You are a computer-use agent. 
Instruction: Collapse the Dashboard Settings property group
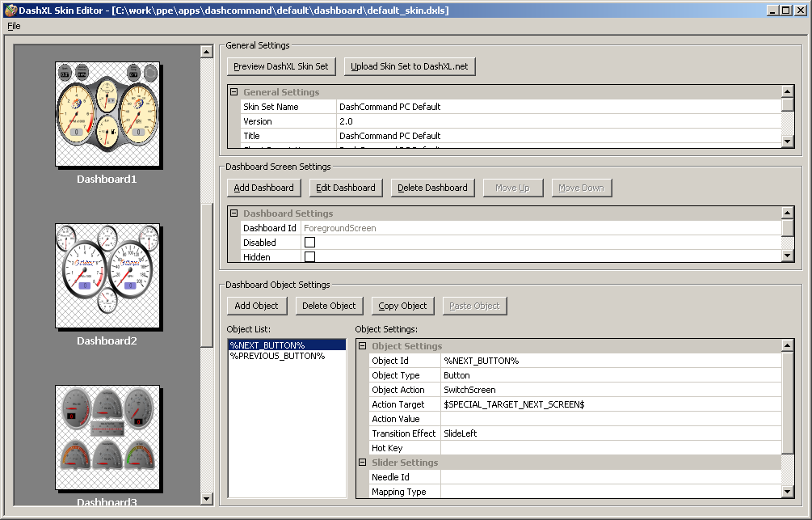(x=234, y=213)
